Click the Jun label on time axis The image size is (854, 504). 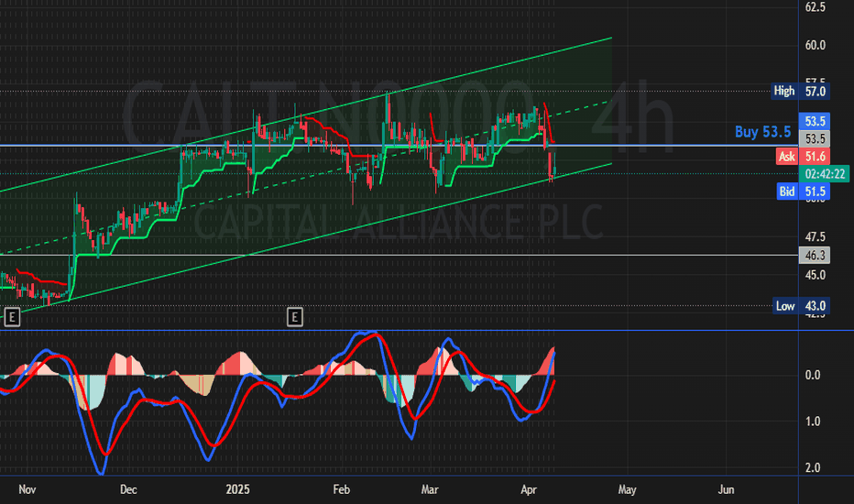click(726, 490)
